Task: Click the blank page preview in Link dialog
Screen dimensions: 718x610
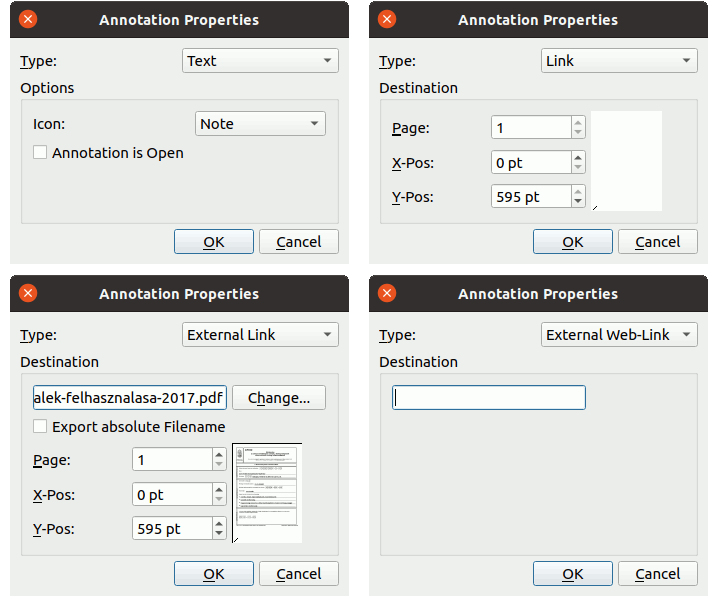Action: (x=626, y=161)
